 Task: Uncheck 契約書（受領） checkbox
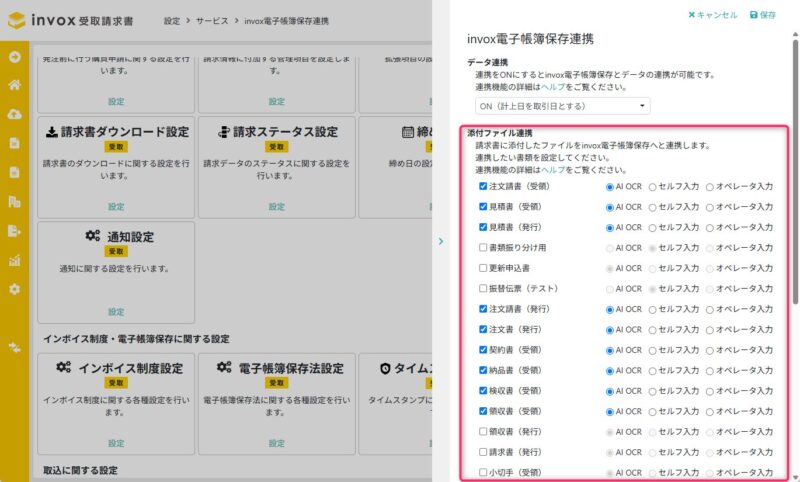483,349
